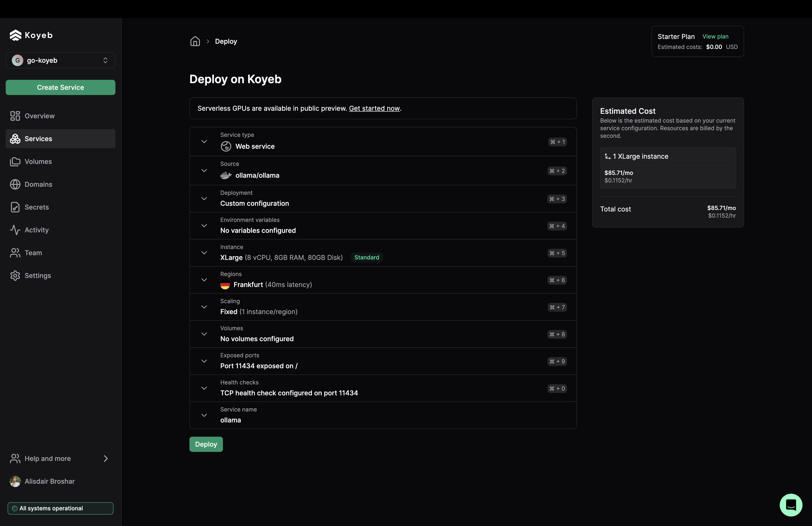Viewport: 812px width, 526px height.
Task: Click the Custom configuration text
Action: pos(255,203)
